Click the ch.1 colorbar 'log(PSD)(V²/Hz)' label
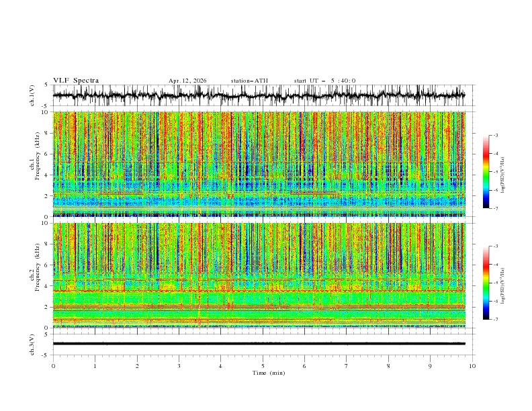The image size is (532, 411). pos(503,175)
